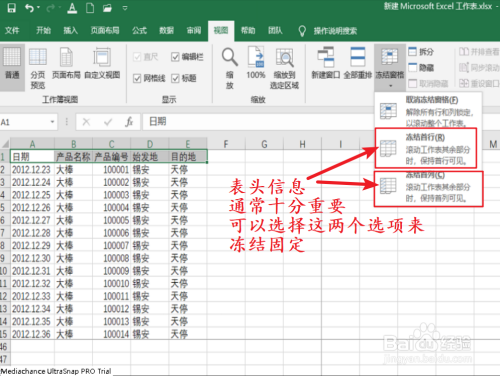
Task: Click the 隐藏 window button
Action: (421, 68)
